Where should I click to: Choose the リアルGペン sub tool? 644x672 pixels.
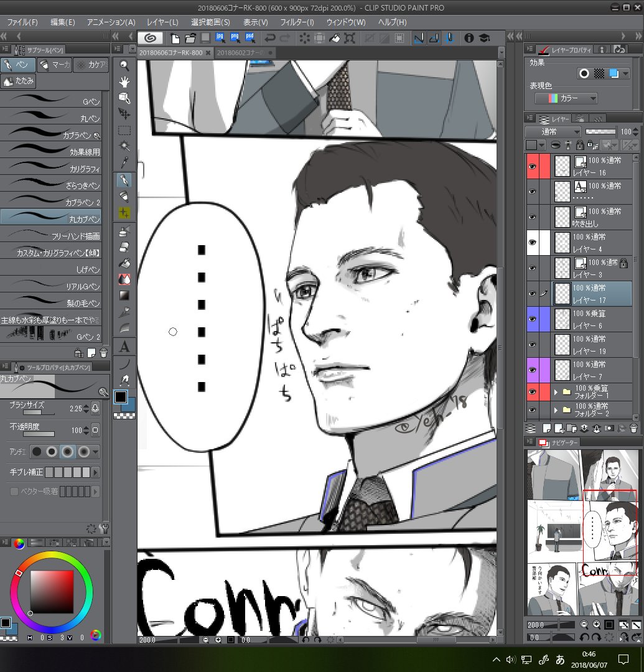pos(51,284)
